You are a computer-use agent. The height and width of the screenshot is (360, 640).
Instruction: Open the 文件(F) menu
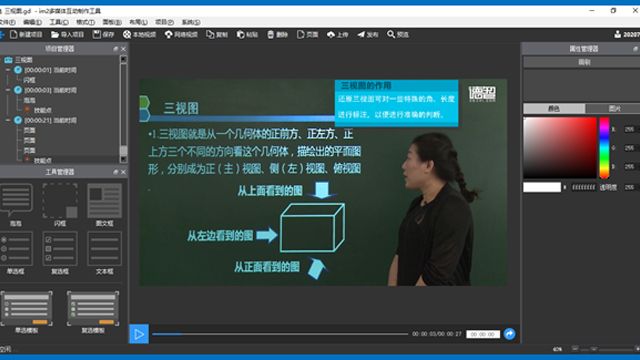pyautogui.click(x=7, y=22)
